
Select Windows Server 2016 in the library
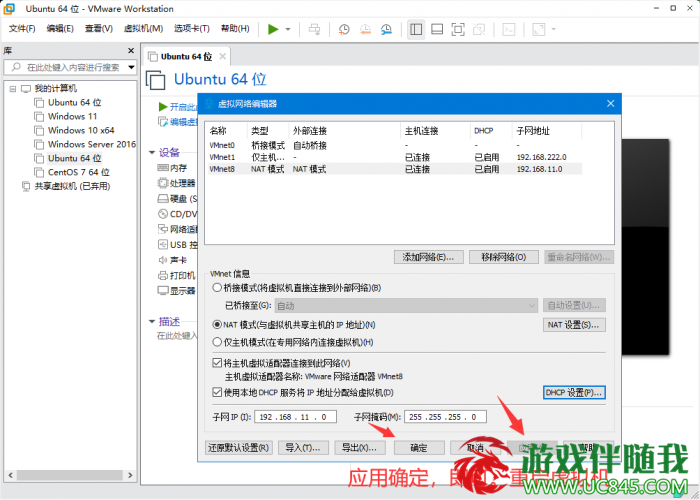(x=92, y=144)
